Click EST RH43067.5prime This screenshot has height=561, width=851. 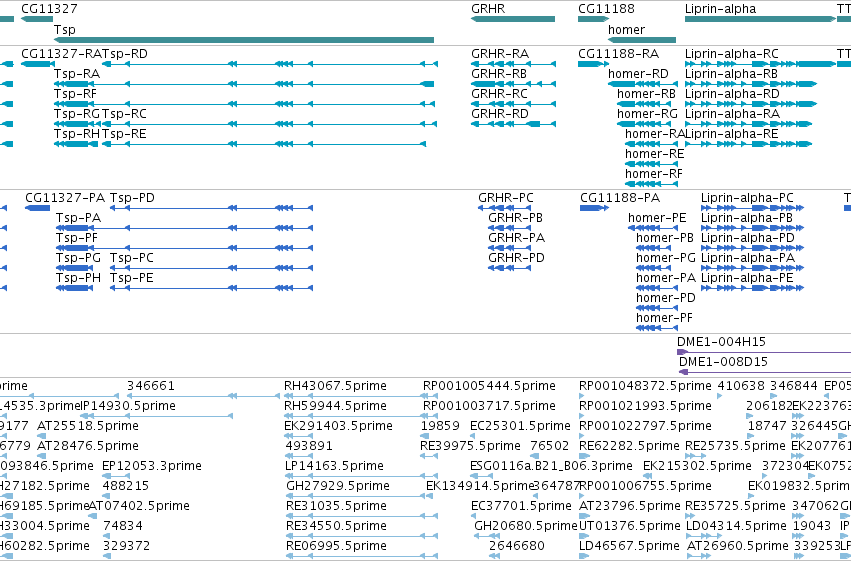pos(360,397)
